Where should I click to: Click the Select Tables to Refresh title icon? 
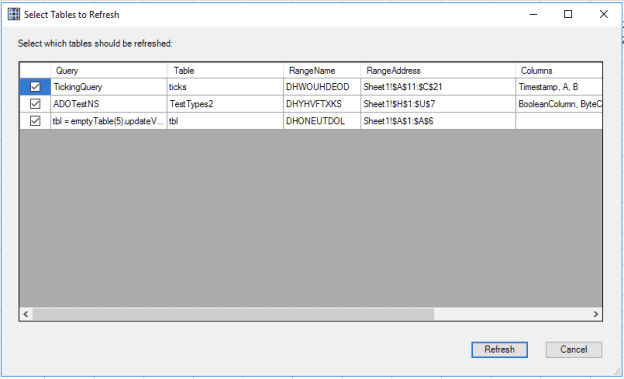coord(14,14)
